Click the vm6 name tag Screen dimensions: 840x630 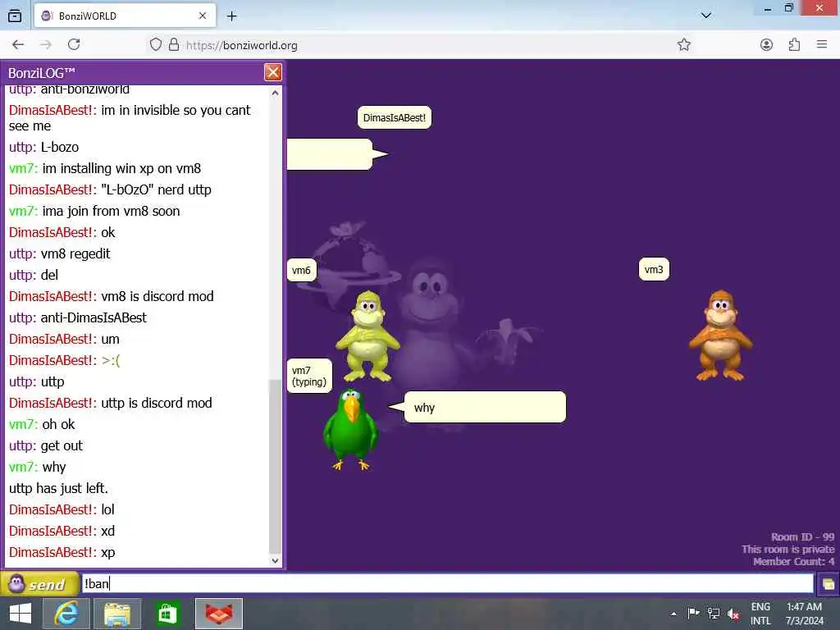tap(301, 270)
